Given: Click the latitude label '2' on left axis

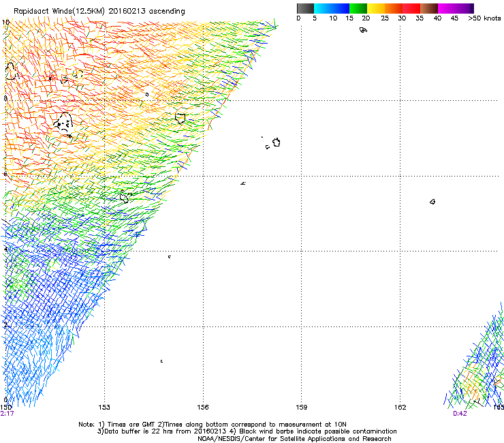Looking at the screenshot, I should tap(5, 325).
